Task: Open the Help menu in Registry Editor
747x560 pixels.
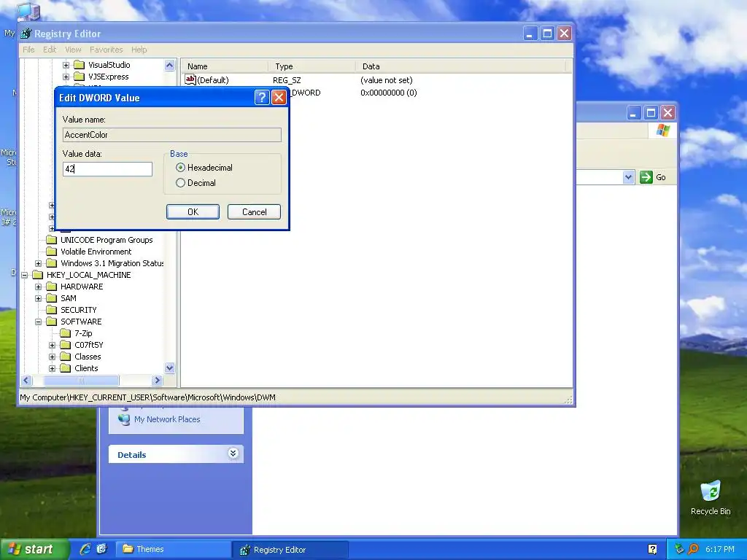Action: click(139, 50)
